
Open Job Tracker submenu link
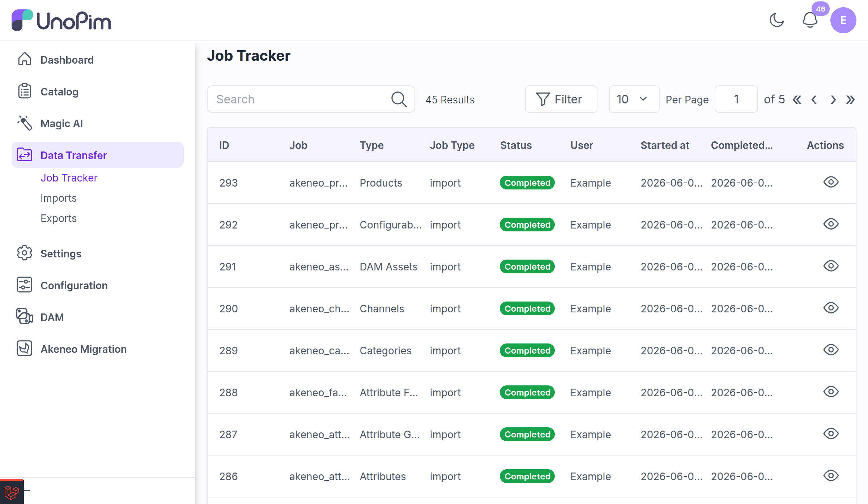coord(69,178)
